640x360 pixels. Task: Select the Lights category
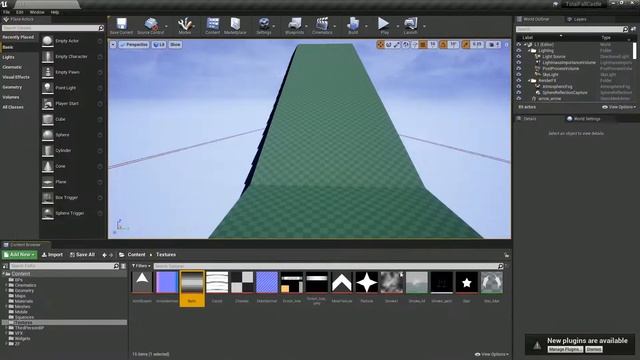[x=9, y=57]
